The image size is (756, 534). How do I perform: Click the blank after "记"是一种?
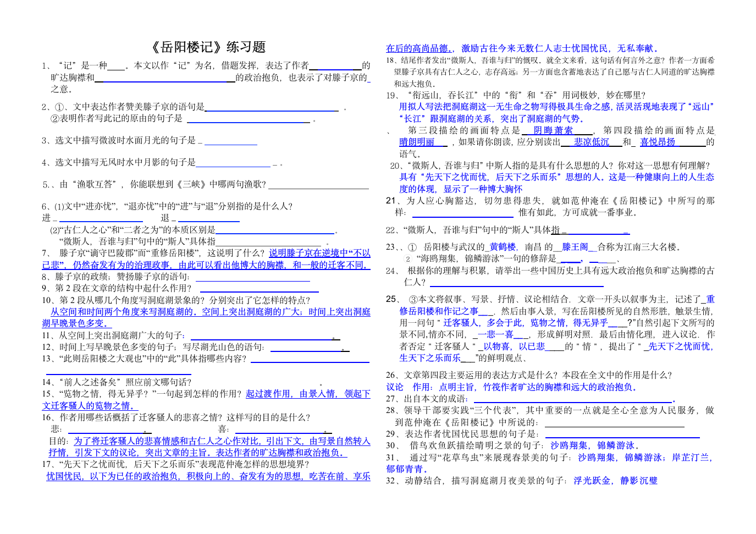(116, 67)
